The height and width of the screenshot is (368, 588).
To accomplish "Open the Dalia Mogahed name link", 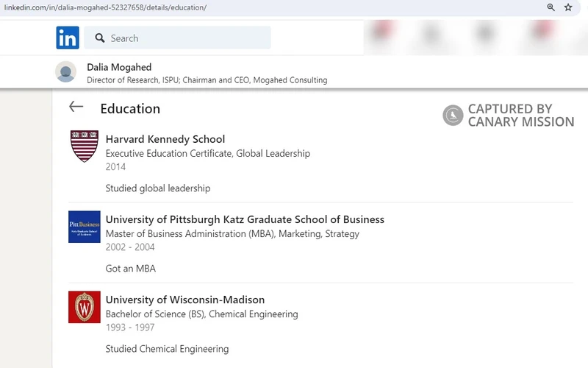I will pyautogui.click(x=119, y=67).
